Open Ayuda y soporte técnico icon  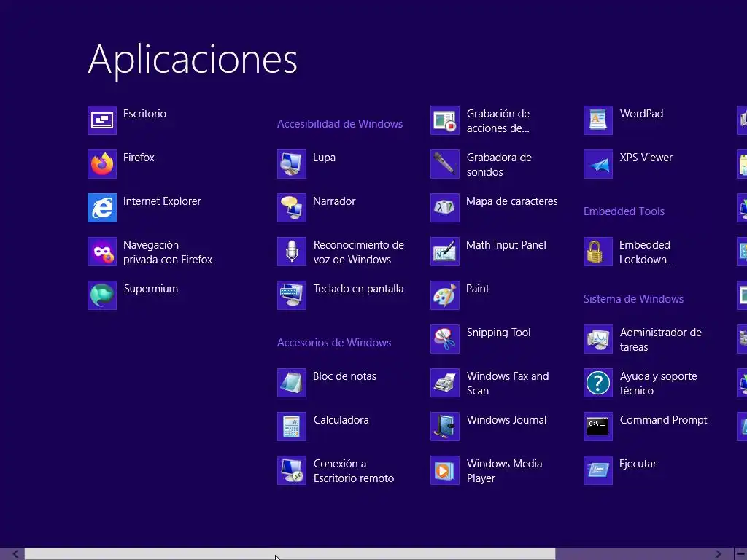[598, 383]
